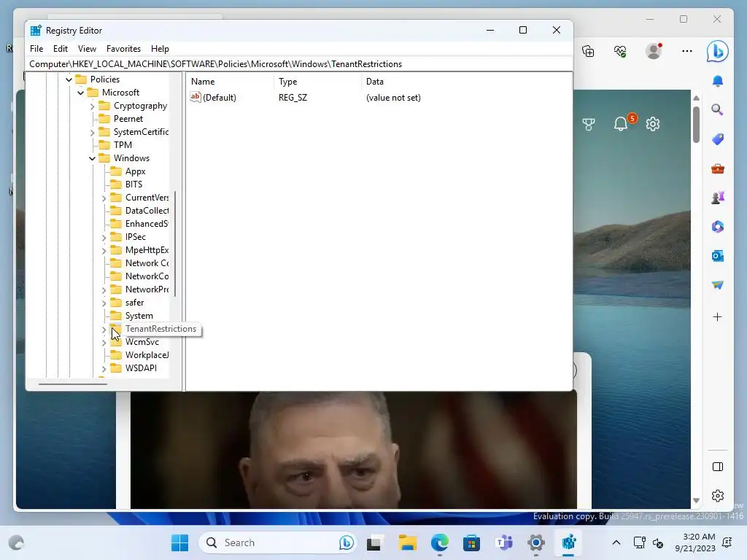Open Task View from the taskbar
This screenshot has width=747, height=560.
pos(375,542)
